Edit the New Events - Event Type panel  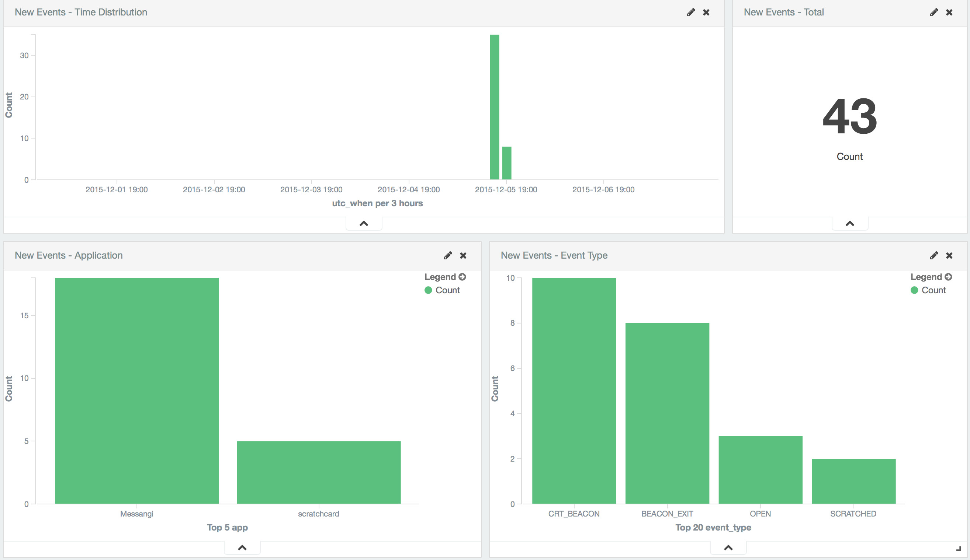point(934,255)
